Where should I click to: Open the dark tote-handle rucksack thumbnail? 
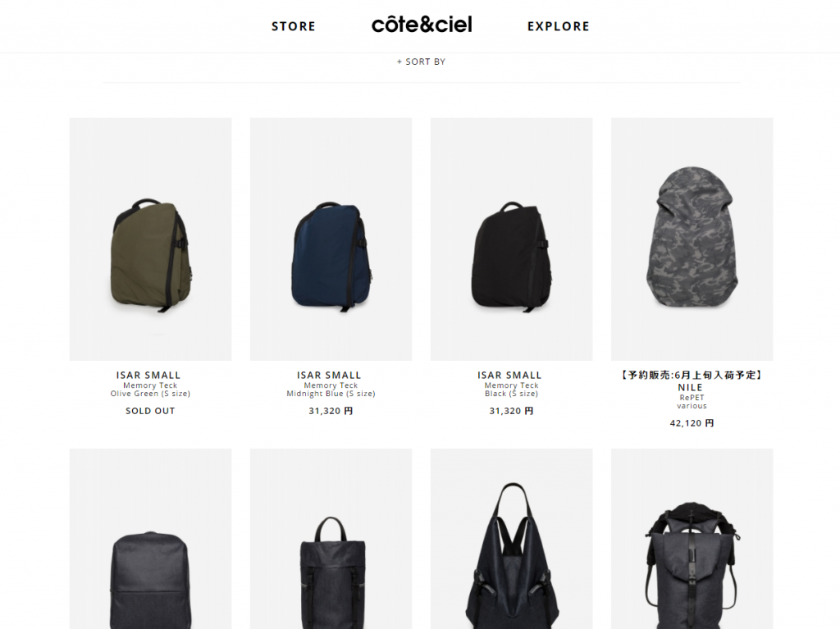[331, 539]
